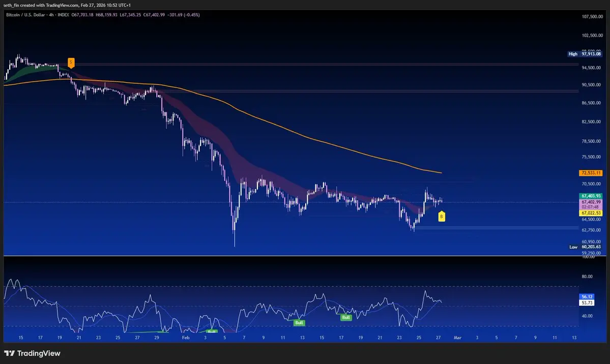Image resolution: width=610 pixels, height=364 pixels.
Task: Click the yellow B buy signal marker
Action: click(442, 216)
